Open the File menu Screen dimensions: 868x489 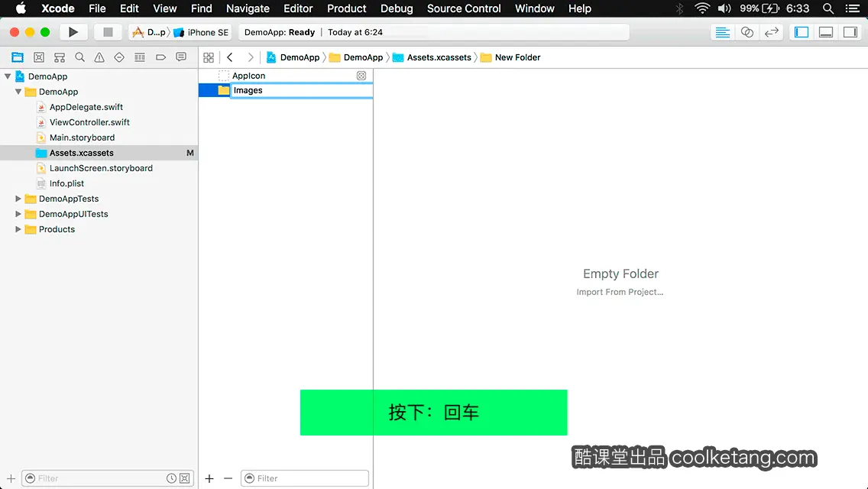97,8
